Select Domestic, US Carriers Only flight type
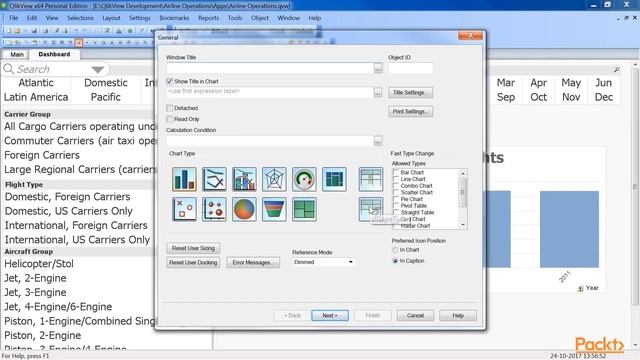Viewport: 640px width, 360px height. coord(69,211)
